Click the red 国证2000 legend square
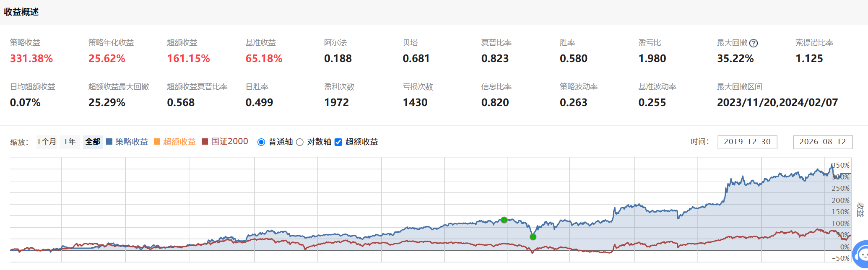 click(205, 142)
